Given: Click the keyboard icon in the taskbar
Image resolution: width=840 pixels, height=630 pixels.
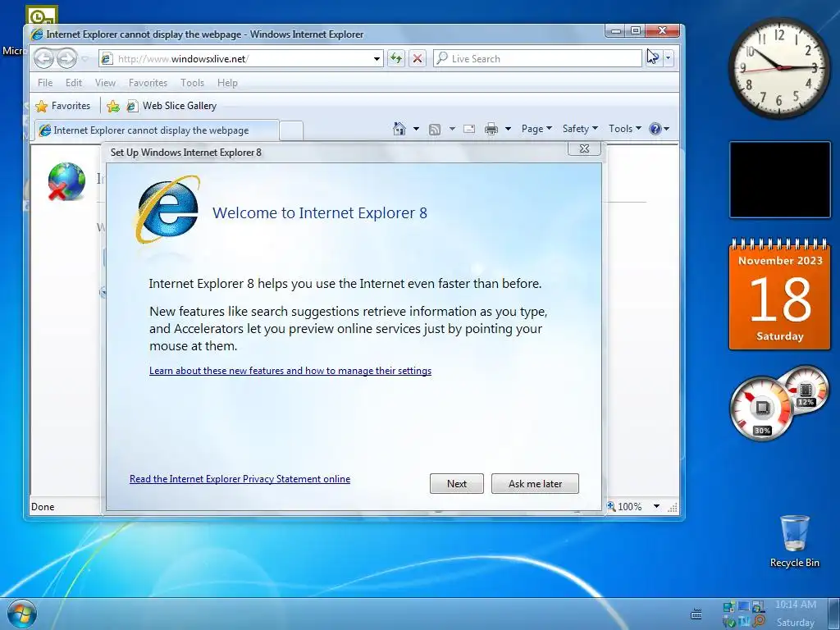Looking at the screenshot, I should pos(696,614).
